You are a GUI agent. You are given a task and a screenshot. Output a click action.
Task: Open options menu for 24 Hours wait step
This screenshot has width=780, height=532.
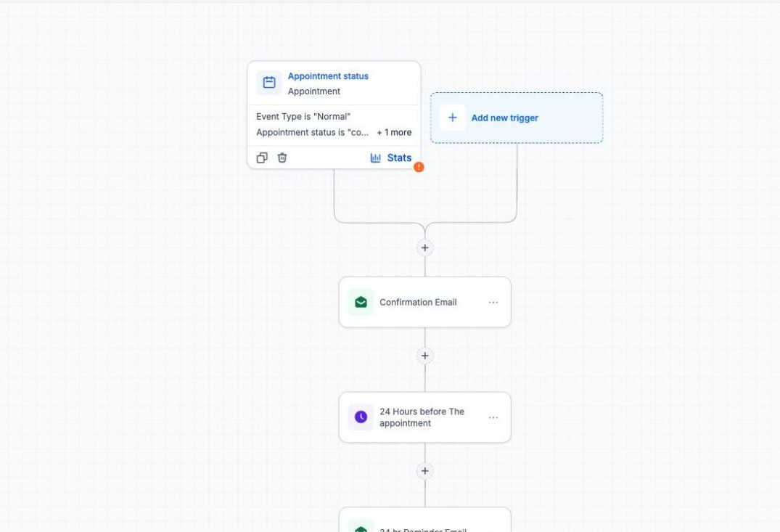(493, 417)
